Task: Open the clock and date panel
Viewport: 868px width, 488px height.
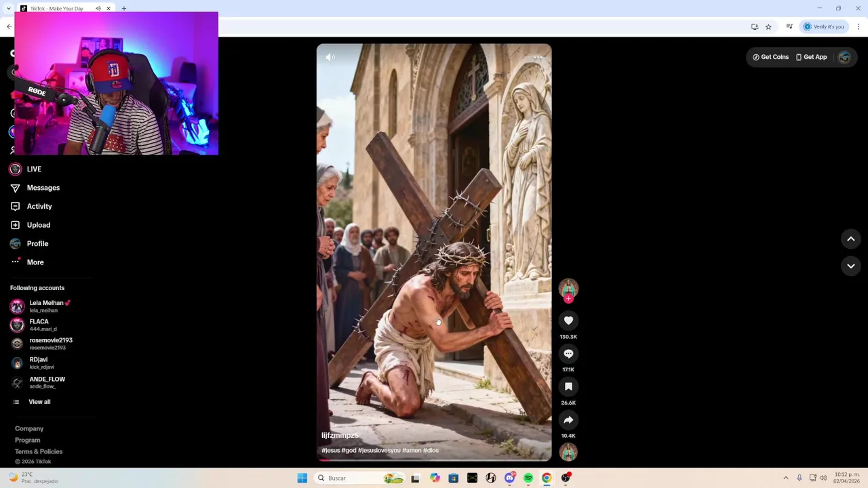Action: (x=847, y=478)
